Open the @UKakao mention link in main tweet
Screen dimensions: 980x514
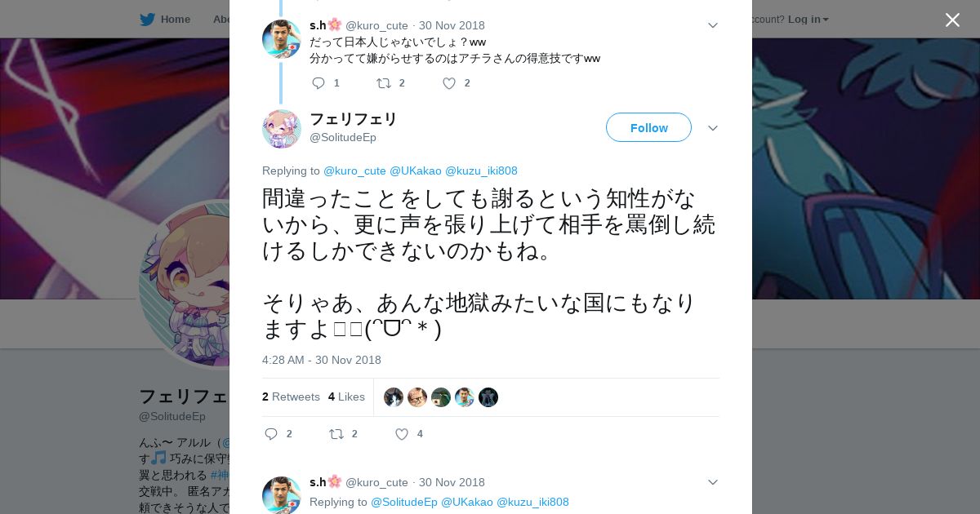click(416, 171)
